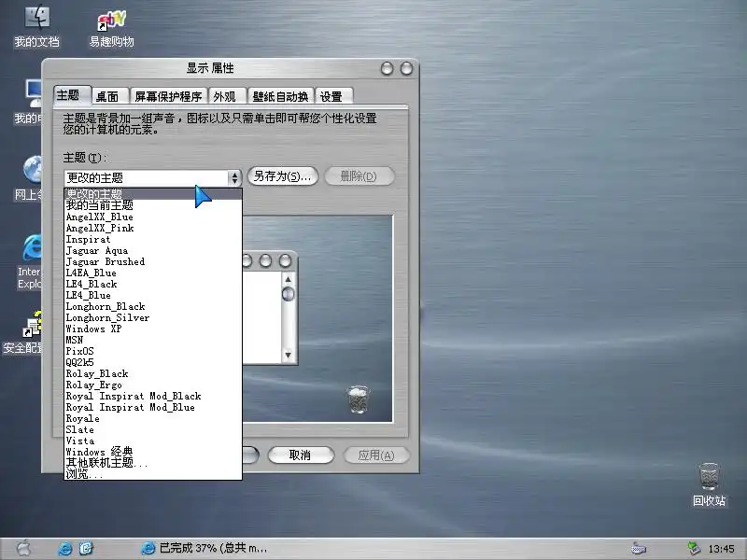
Task: Choose the Windows 经典 theme
Action: point(153,452)
